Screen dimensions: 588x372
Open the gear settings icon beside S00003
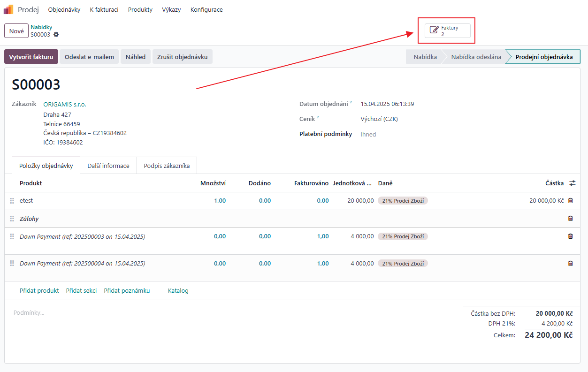click(x=56, y=35)
